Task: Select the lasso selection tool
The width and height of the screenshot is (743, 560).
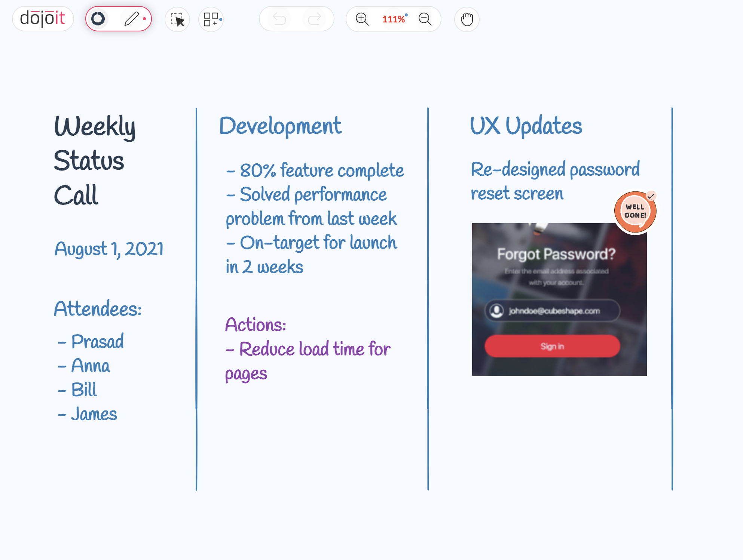Action: click(x=177, y=19)
